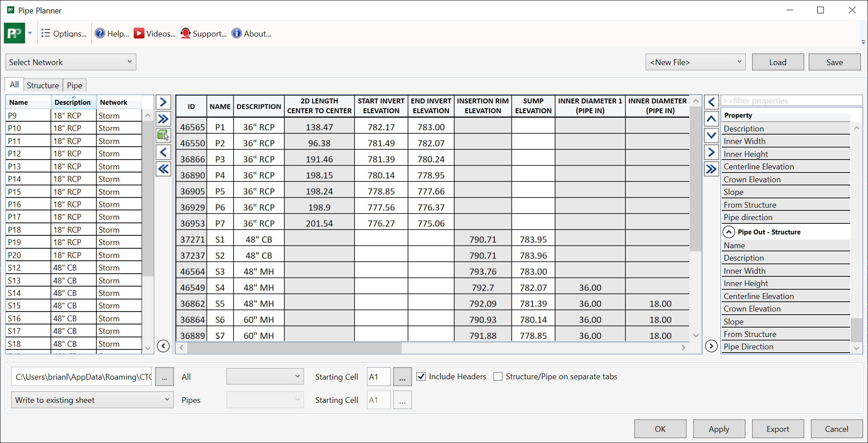Move property column up
Image resolution: width=868 pixels, height=443 pixels.
(x=712, y=119)
